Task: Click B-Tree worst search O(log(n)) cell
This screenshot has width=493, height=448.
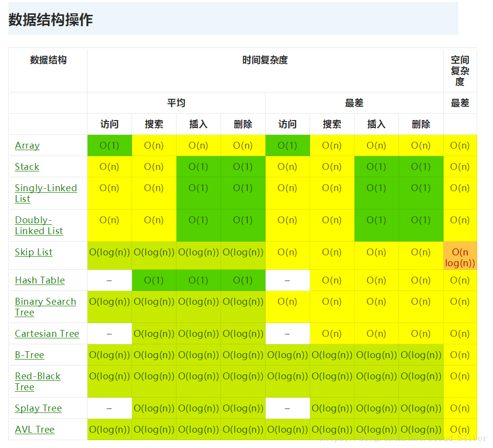Action: tap(332, 355)
